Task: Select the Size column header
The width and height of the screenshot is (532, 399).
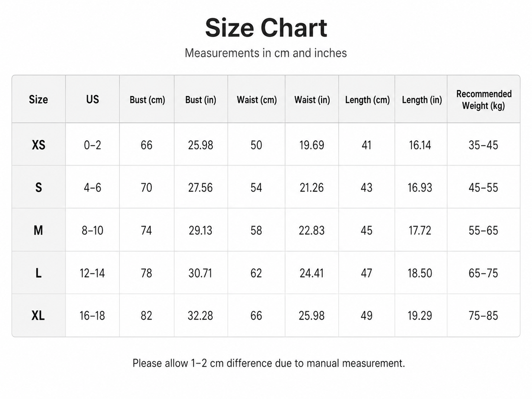Action: tap(38, 100)
